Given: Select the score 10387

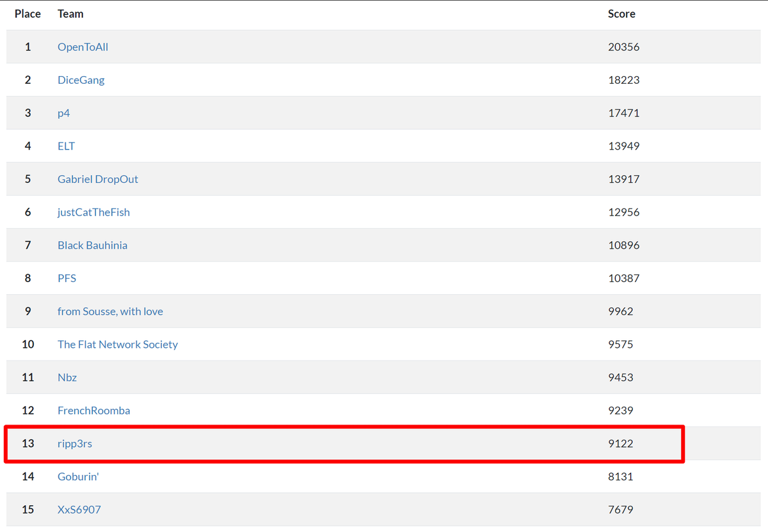Looking at the screenshot, I should 623,278.
